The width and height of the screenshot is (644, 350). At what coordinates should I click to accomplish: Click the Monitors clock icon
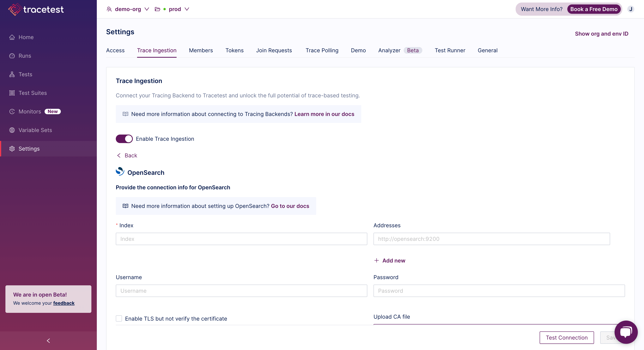click(12, 112)
